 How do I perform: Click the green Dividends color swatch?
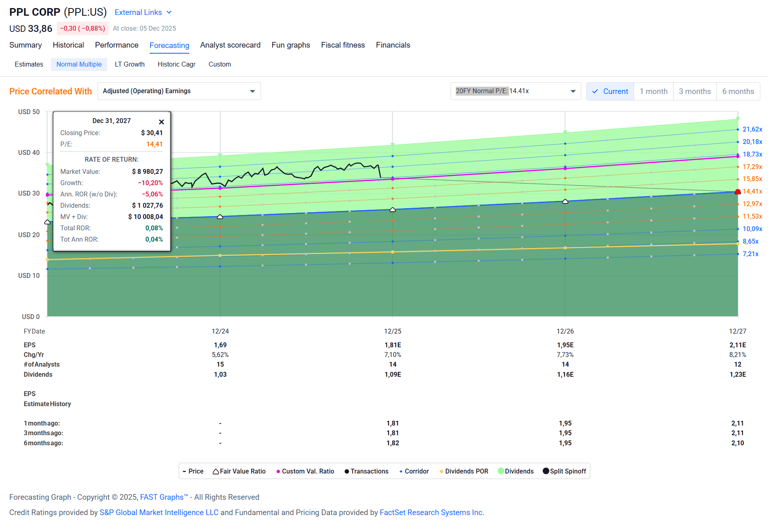(500, 471)
